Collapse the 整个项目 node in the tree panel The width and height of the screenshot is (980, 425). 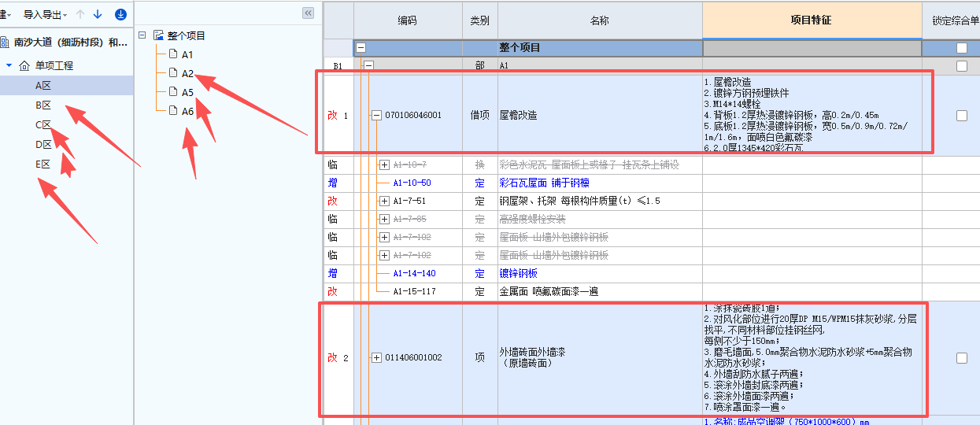142,35
